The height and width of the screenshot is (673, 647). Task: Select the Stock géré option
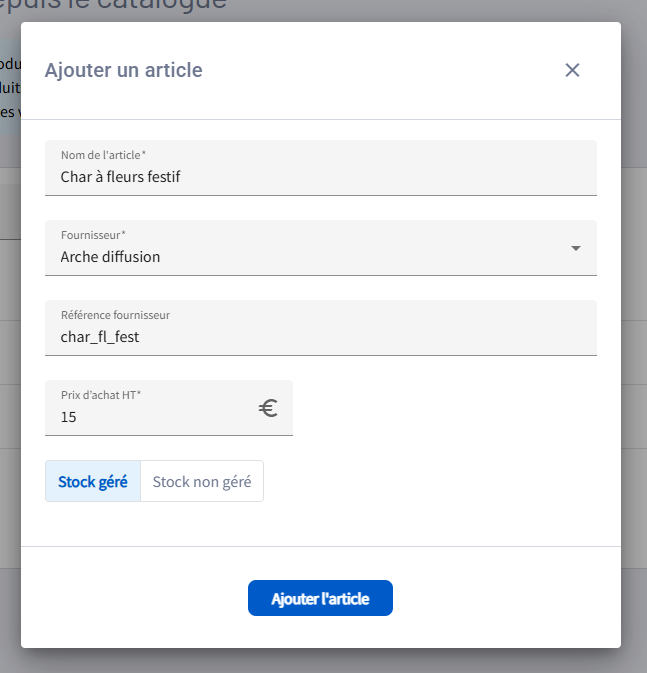click(x=93, y=481)
